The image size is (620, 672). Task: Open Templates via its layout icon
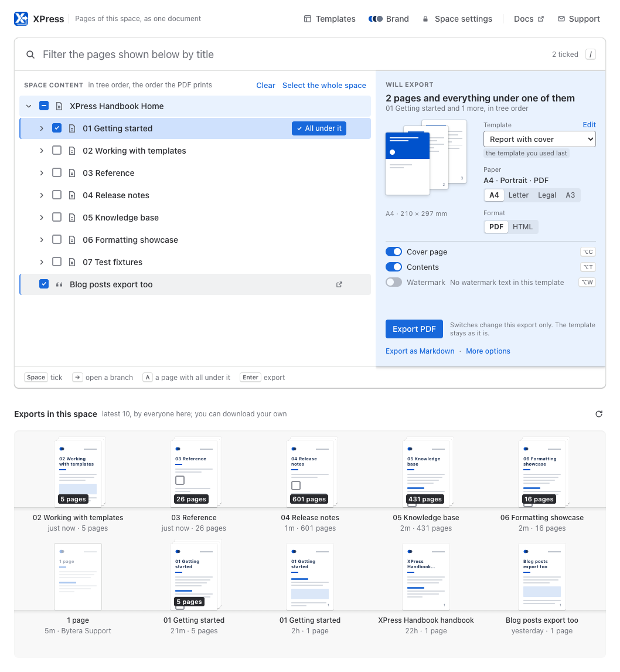tap(308, 19)
